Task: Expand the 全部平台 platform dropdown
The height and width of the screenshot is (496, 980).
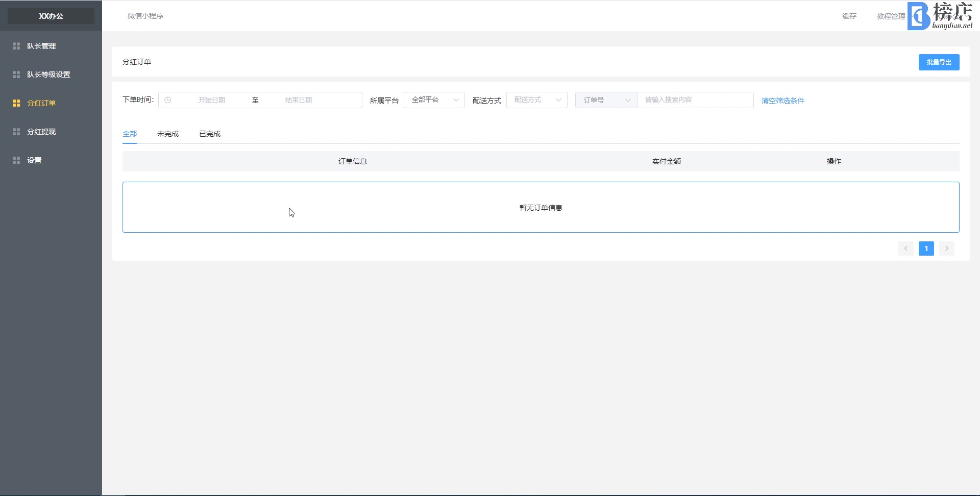Action: point(434,100)
